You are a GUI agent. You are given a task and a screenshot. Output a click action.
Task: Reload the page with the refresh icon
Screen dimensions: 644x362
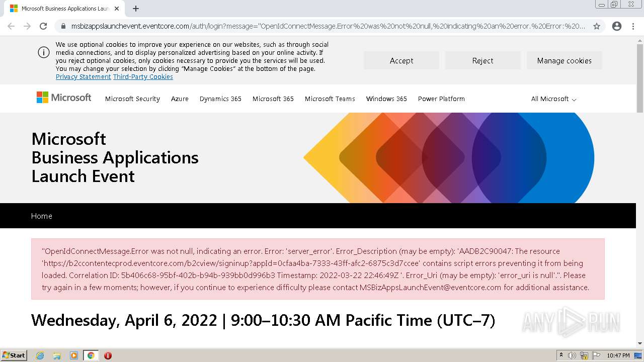pos(43,26)
